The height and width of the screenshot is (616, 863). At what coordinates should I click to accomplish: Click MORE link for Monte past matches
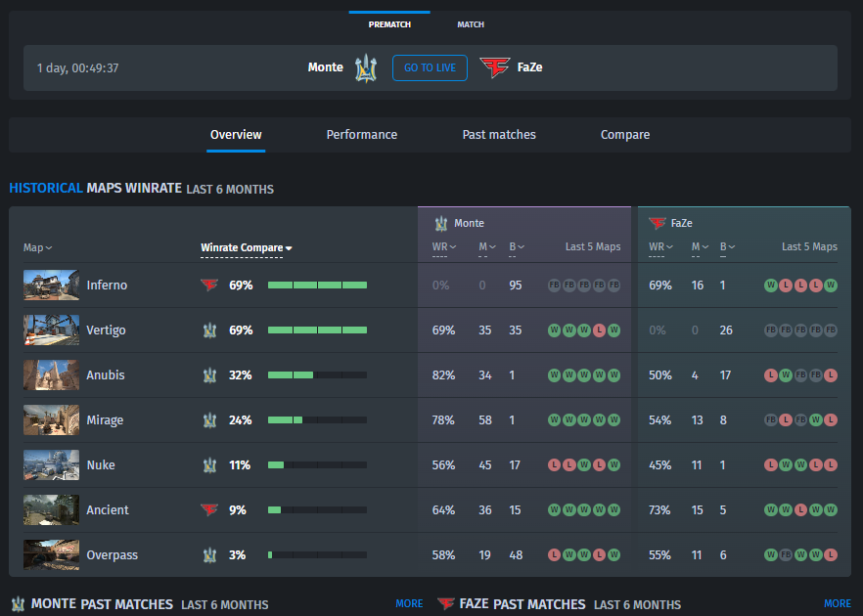click(409, 604)
